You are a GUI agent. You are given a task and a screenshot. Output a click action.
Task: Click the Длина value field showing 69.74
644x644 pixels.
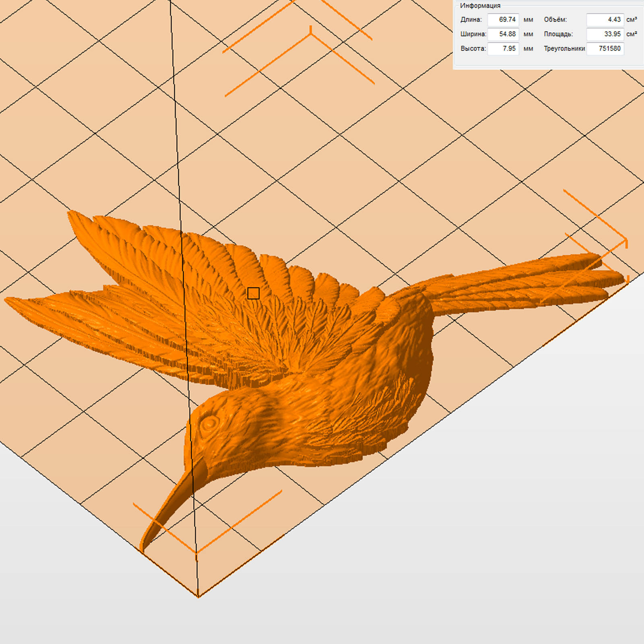click(503, 20)
